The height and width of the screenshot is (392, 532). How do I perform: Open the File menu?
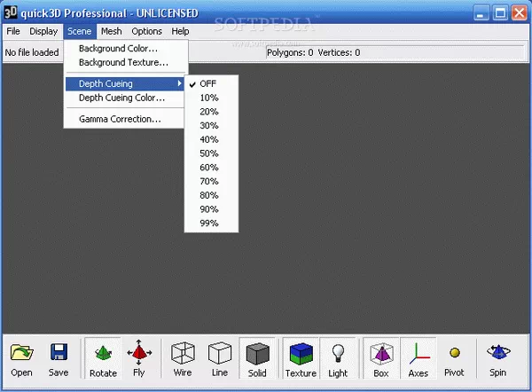pos(13,31)
